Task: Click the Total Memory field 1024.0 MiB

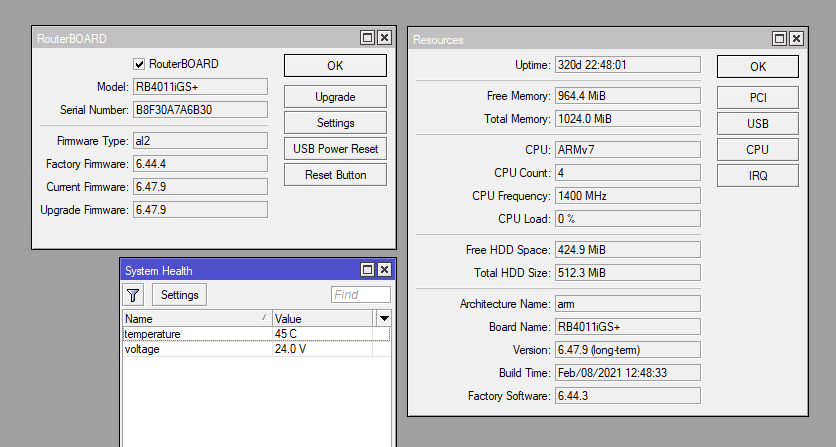Action: 628,118
